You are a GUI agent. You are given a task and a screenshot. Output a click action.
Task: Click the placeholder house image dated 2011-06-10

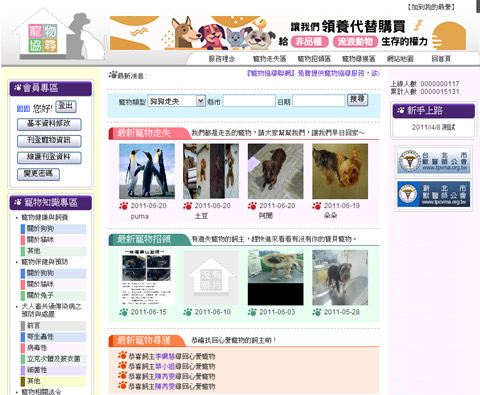click(x=211, y=278)
